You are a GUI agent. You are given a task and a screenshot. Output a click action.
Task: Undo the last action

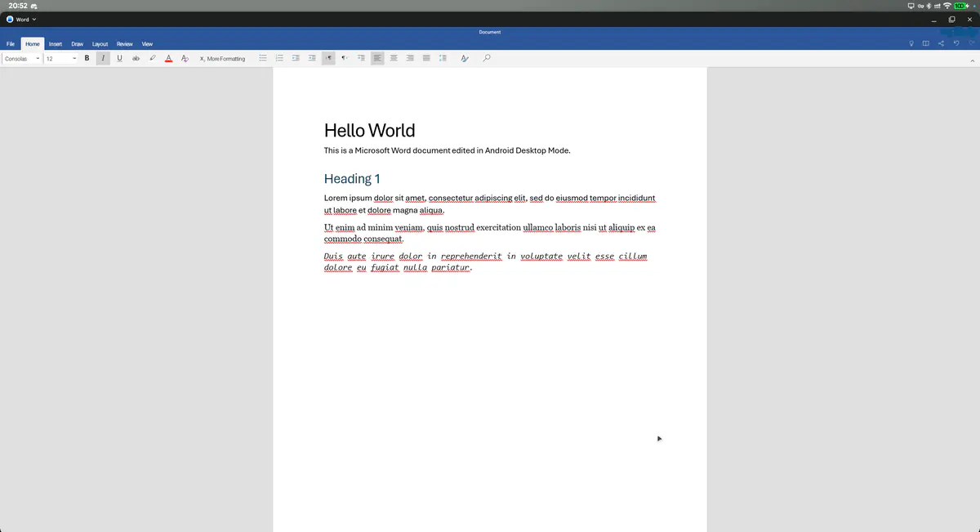tap(955, 44)
